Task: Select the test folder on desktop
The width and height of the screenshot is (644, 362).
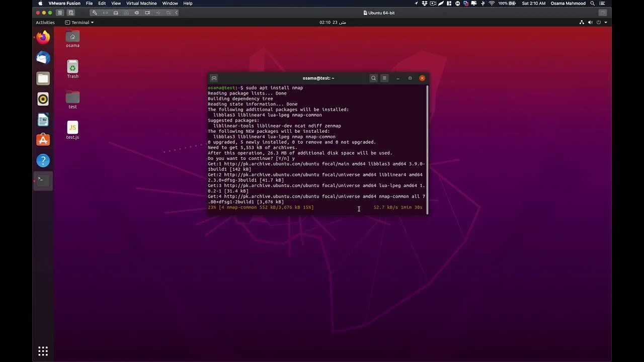Action: point(72,100)
